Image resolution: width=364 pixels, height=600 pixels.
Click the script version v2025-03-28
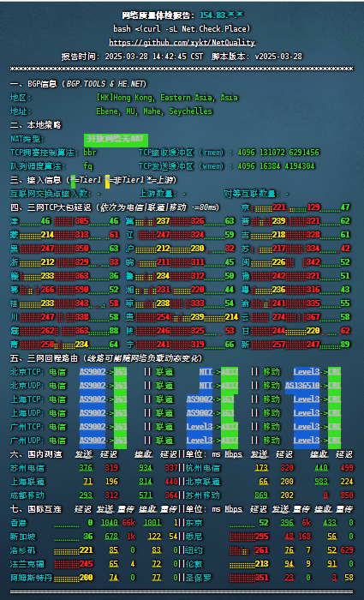coord(278,57)
